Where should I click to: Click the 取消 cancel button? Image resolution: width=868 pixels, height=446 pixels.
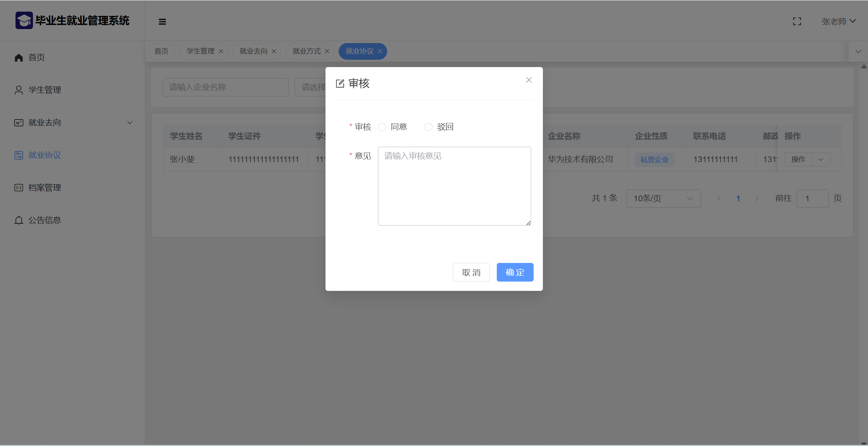(x=471, y=272)
